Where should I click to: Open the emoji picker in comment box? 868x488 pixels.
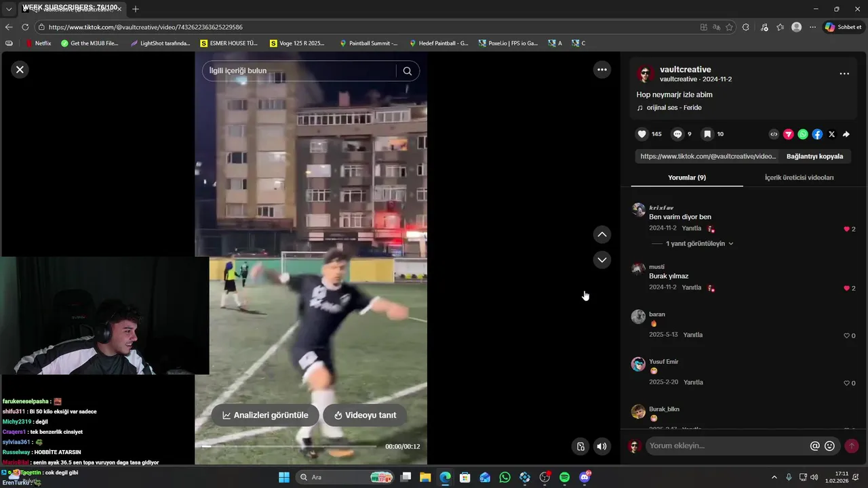[829, 446]
